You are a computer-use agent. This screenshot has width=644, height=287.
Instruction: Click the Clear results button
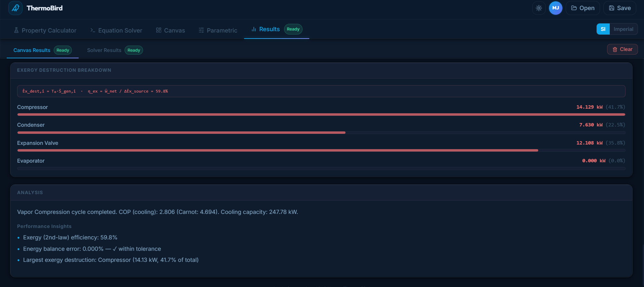click(623, 49)
